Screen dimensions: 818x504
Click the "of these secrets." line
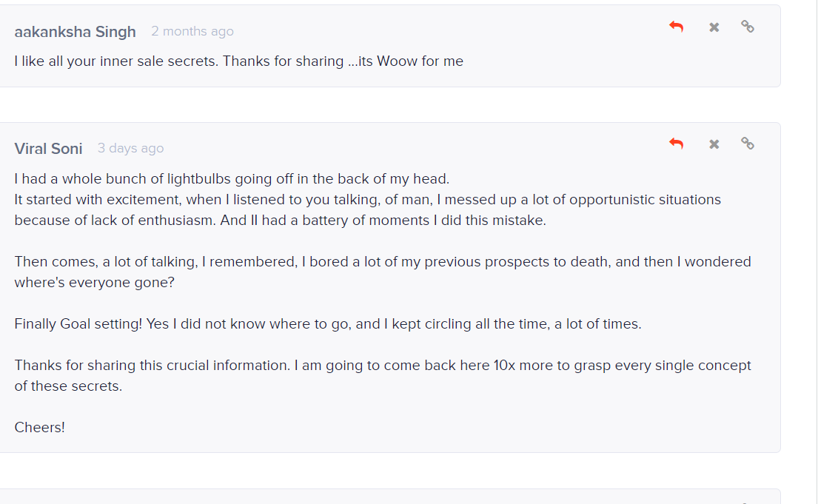[x=68, y=386]
